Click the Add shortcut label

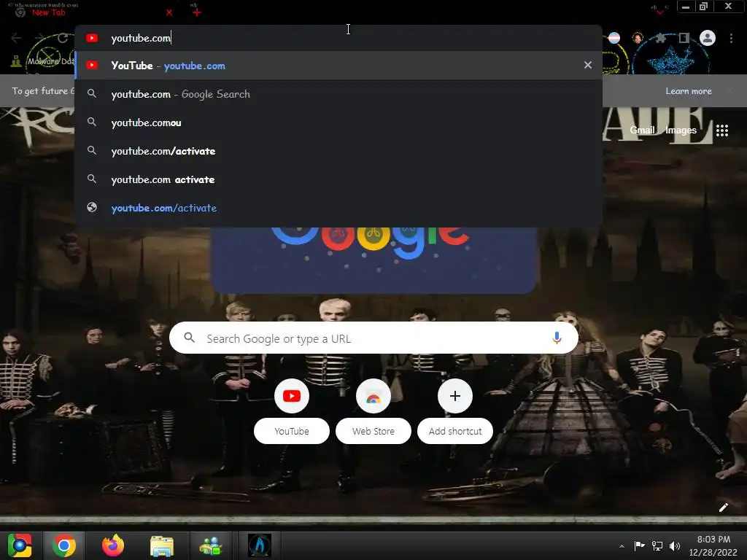(x=455, y=431)
